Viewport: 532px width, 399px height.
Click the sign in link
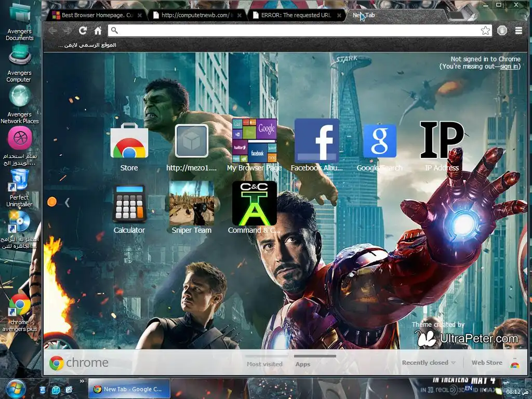(x=509, y=66)
